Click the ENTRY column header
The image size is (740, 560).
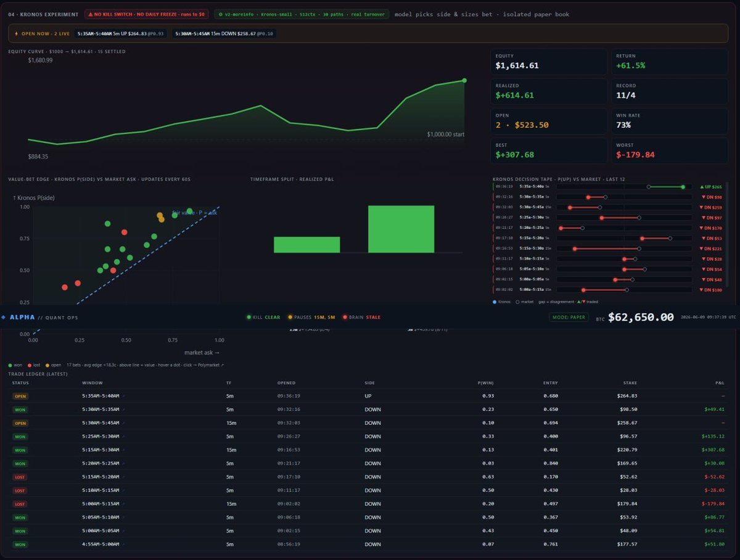pyautogui.click(x=550, y=383)
